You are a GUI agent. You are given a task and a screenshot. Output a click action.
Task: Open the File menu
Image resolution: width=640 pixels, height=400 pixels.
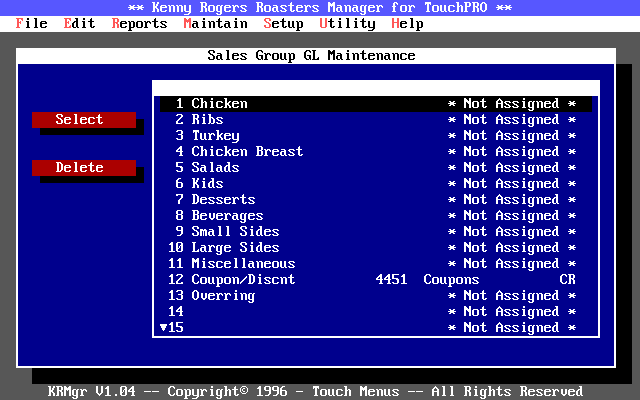pos(31,24)
